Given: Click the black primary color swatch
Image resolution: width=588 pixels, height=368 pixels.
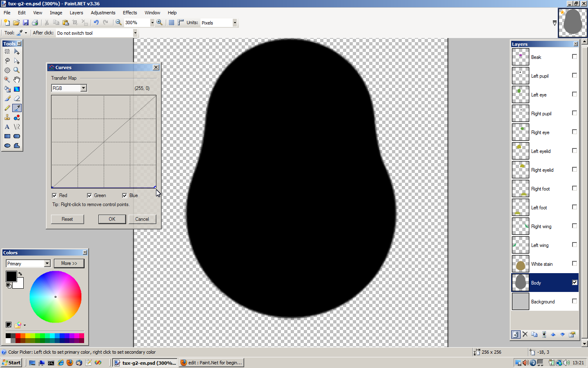Looking at the screenshot, I should 11,276.
